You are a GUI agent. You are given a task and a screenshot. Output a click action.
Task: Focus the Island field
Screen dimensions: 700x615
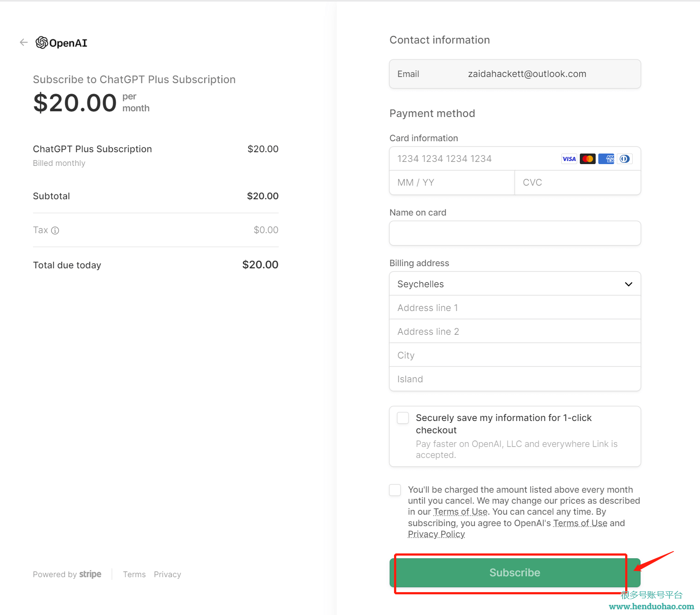tap(515, 379)
